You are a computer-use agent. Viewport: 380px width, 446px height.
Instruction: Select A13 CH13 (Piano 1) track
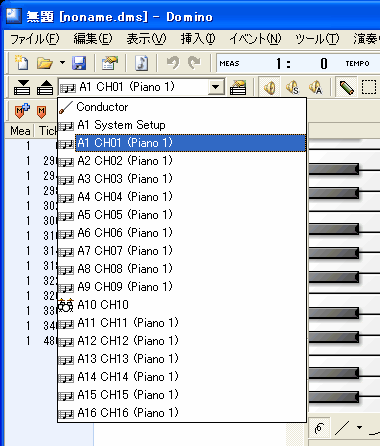click(182, 359)
